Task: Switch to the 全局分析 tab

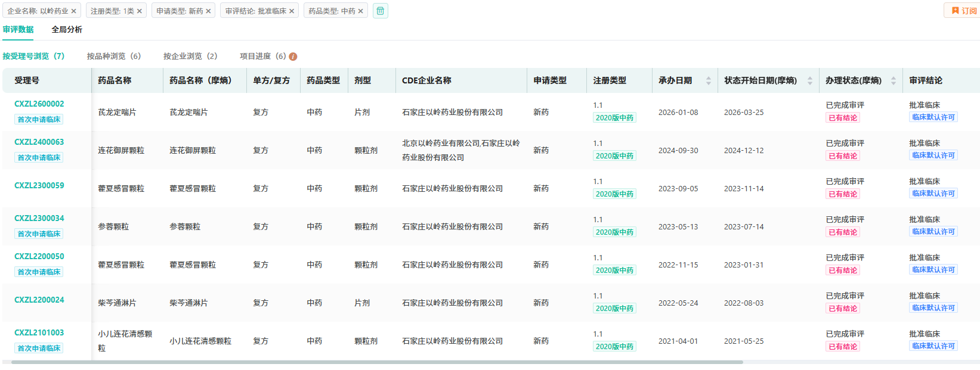Action: [67, 29]
